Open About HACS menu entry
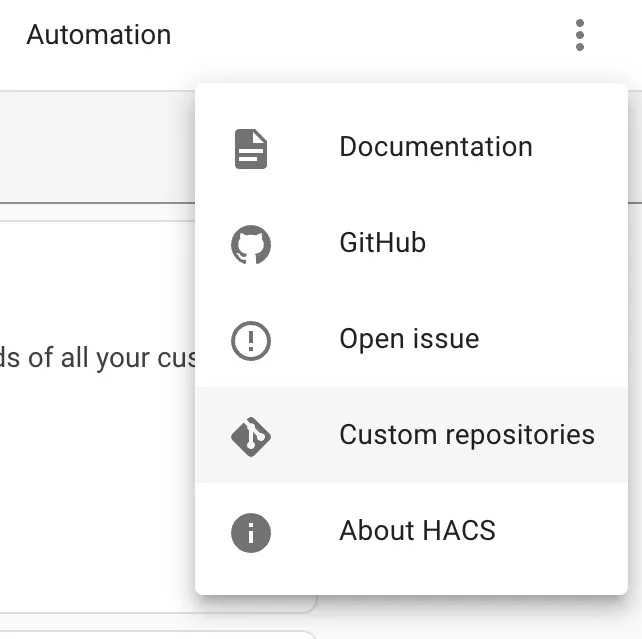The width and height of the screenshot is (642, 639). click(x=411, y=531)
